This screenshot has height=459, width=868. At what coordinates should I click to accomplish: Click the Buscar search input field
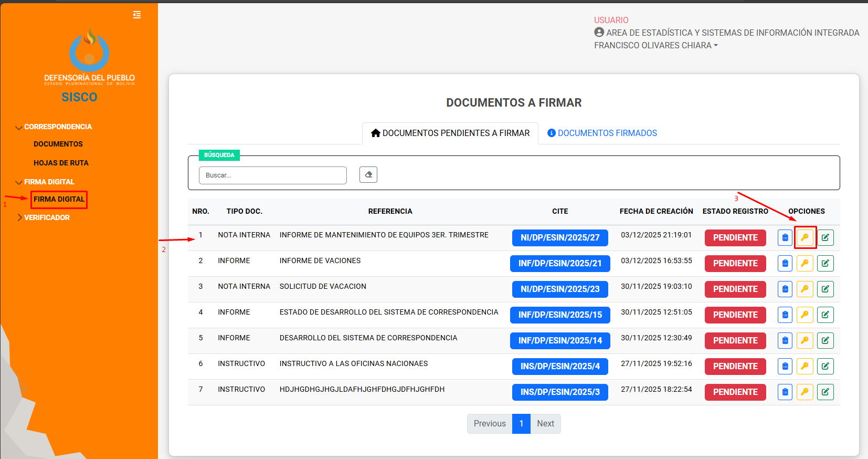(272, 175)
